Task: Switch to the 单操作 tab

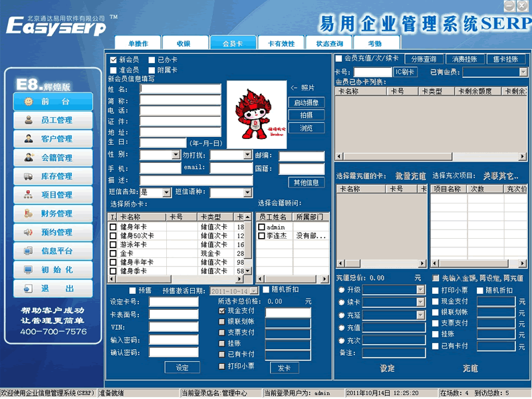Action: point(138,43)
